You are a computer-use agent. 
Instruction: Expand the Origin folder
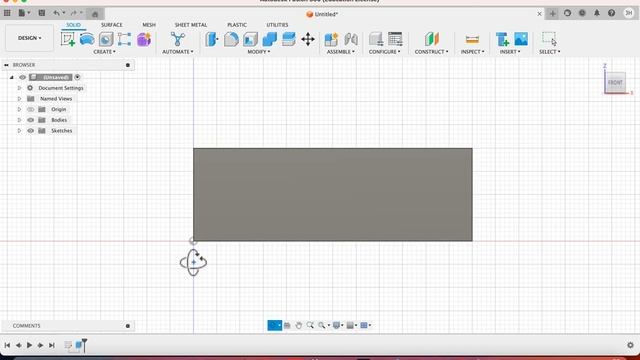(x=19, y=109)
